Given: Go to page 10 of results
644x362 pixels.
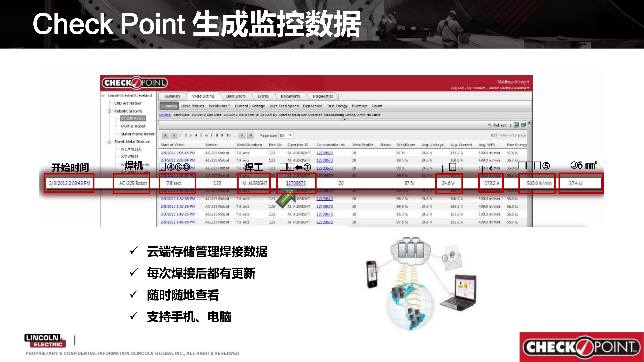Looking at the screenshot, I should (228, 135).
